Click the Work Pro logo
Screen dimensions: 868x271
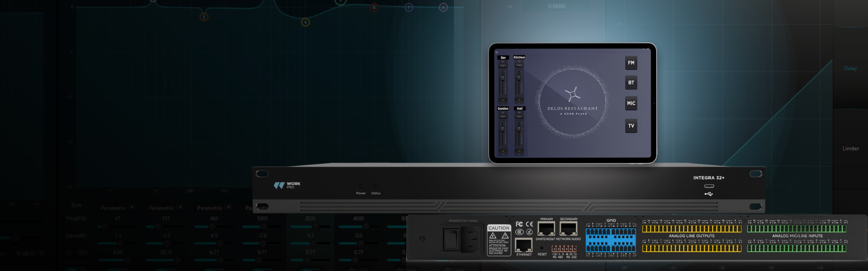coord(287,186)
